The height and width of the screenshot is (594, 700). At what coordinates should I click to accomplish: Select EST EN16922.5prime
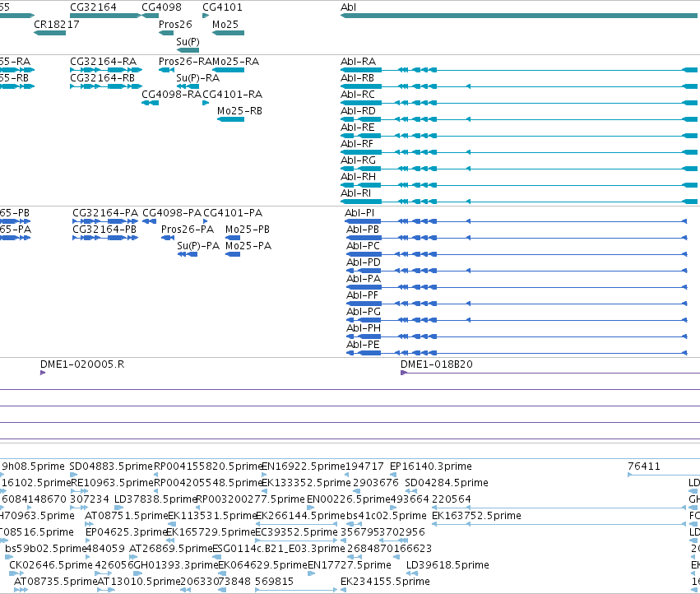click(264, 475)
